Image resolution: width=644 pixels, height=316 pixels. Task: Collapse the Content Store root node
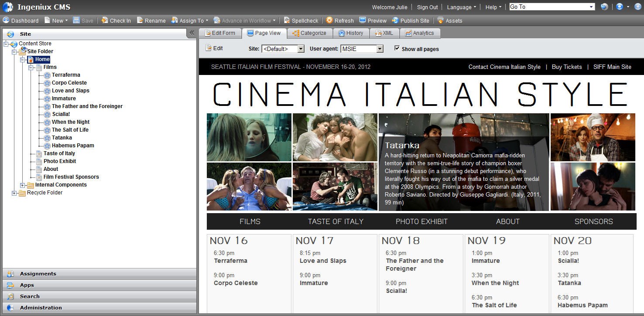click(6, 44)
